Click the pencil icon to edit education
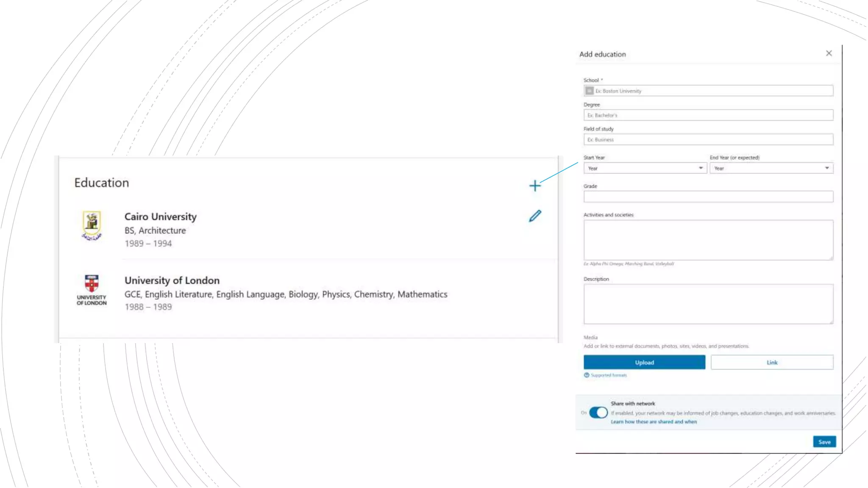The image size is (868, 488). [535, 216]
